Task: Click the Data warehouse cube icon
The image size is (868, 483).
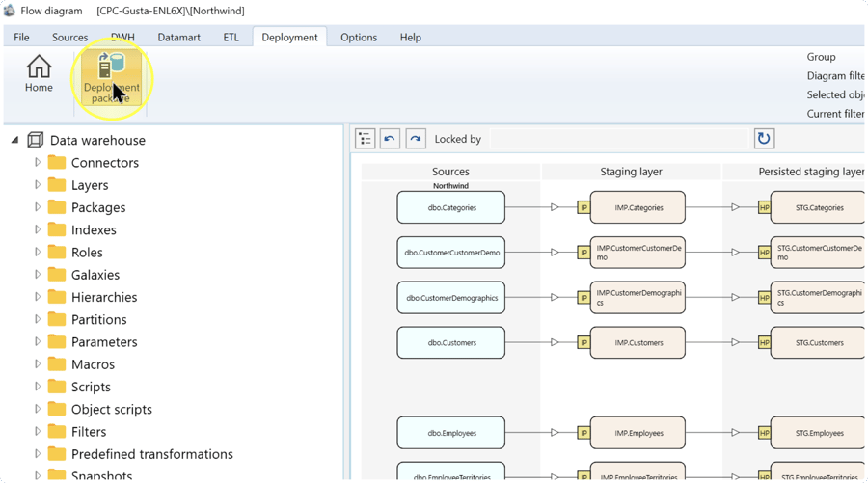Action: 35,140
